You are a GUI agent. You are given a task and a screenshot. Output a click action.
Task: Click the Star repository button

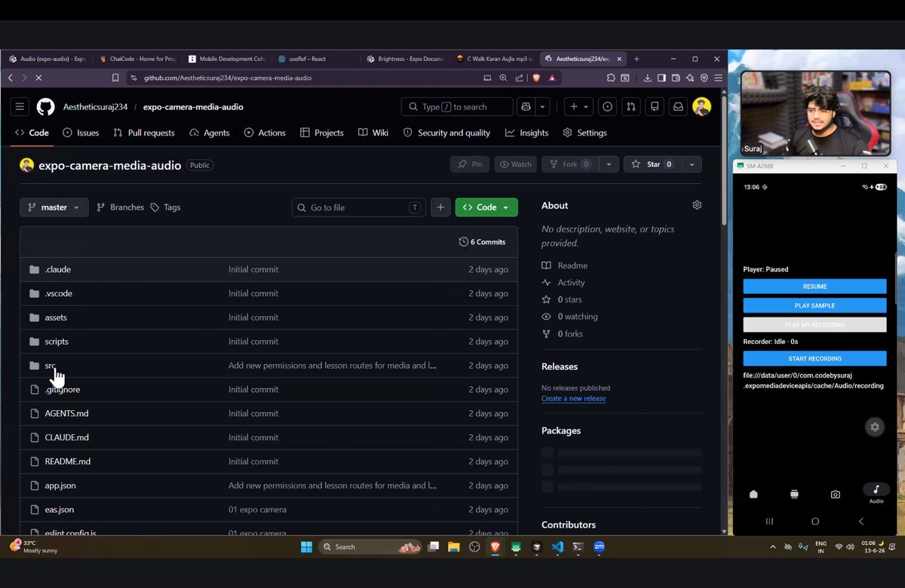[652, 164]
